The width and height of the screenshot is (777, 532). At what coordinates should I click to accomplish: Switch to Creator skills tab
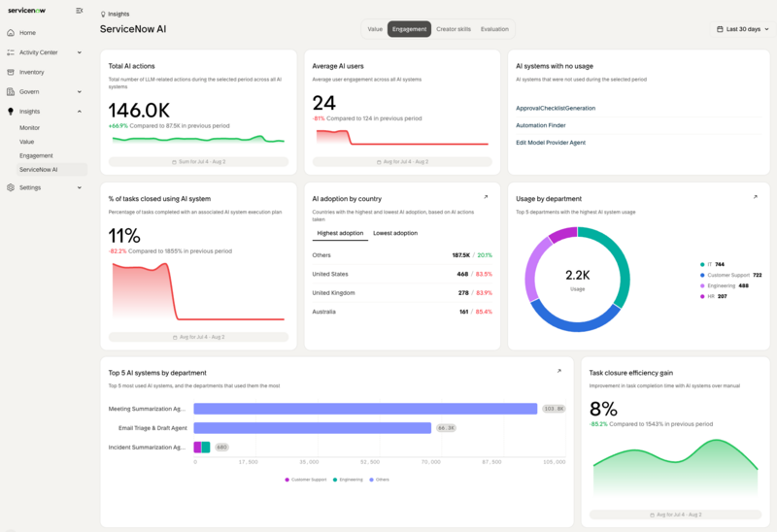tap(454, 29)
